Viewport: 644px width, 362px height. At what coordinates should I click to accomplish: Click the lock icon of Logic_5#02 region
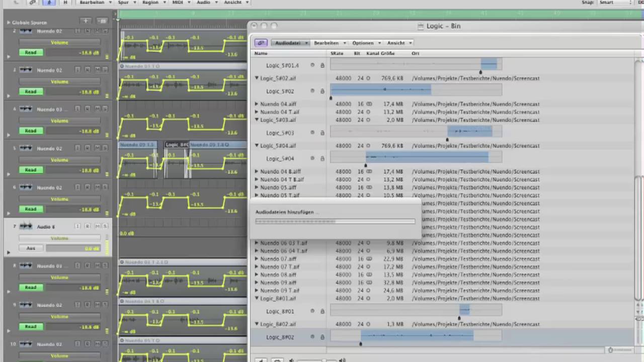click(323, 91)
